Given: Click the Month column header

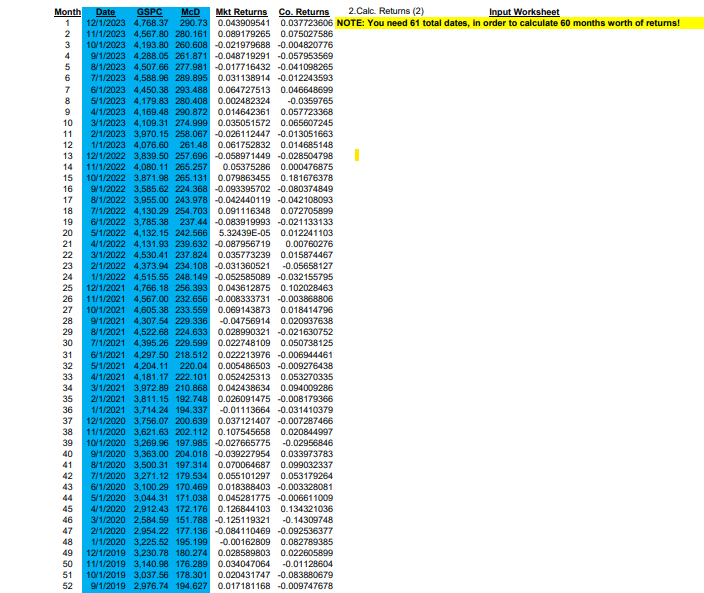Looking at the screenshot, I should pos(67,12).
